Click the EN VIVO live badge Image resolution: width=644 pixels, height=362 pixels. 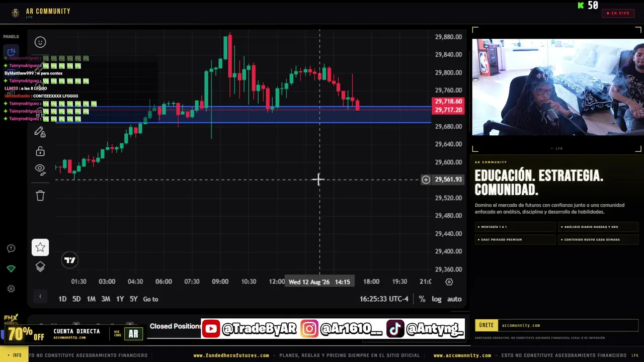(x=618, y=13)
